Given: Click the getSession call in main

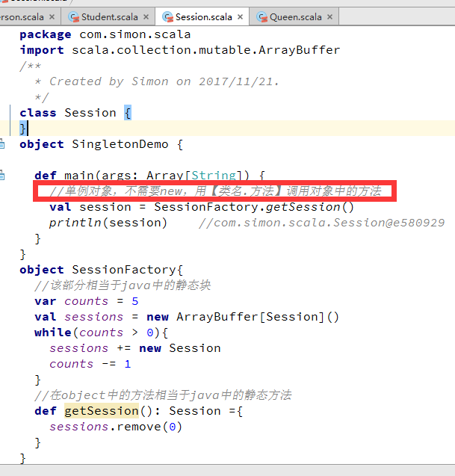Looking at the screenshot, I should (309, 207).
